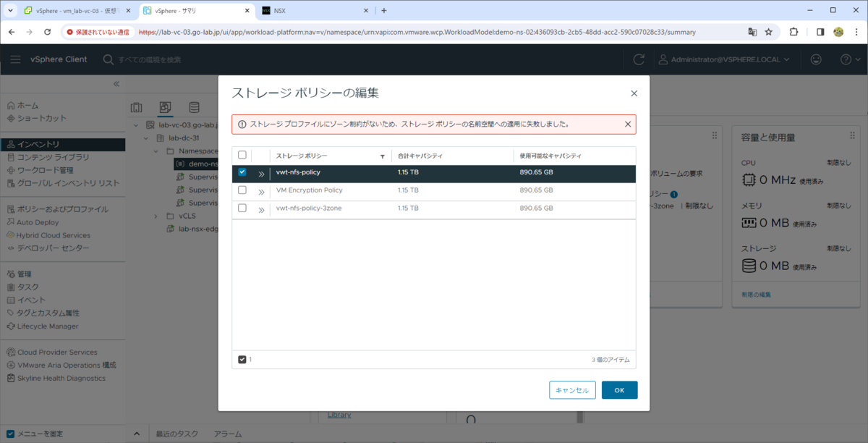The image size is (868, 443).
Task: Expand details for vwt-nfs-policy row
Action: [261, 174]
